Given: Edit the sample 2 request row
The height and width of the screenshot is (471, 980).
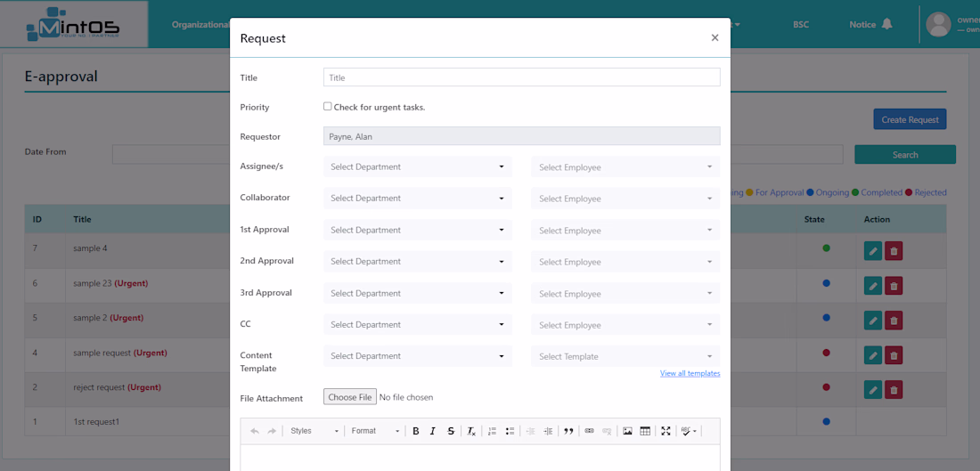Looking at the screenshot, I should click(873, 321).
